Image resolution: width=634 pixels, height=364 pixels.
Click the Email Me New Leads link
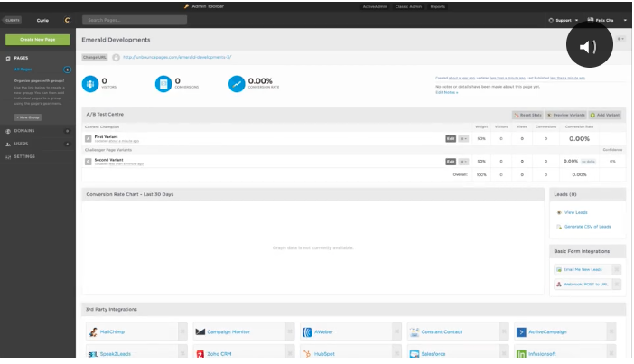pos(583,270)
